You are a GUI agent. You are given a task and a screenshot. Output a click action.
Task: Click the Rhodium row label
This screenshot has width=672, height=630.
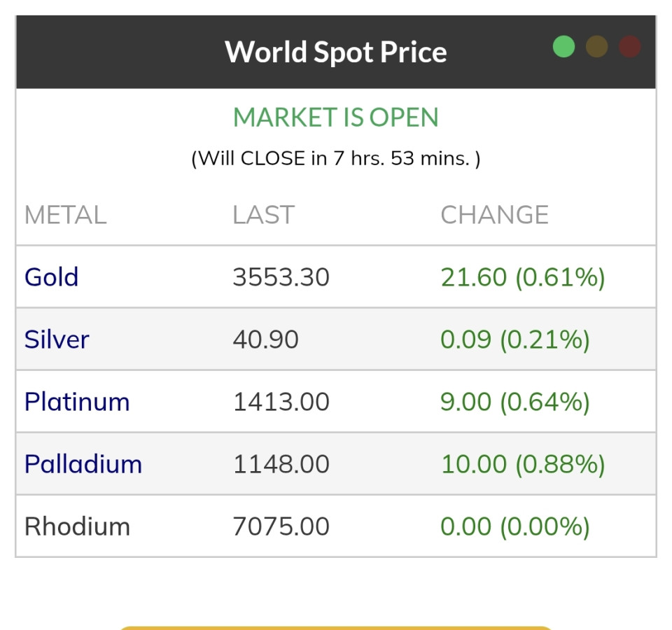[x=77, y=526]
